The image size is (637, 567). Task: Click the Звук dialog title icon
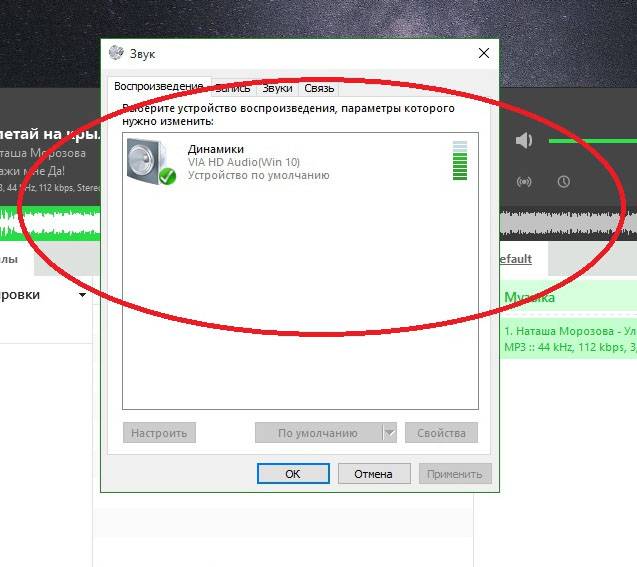(x=116, y=53)
